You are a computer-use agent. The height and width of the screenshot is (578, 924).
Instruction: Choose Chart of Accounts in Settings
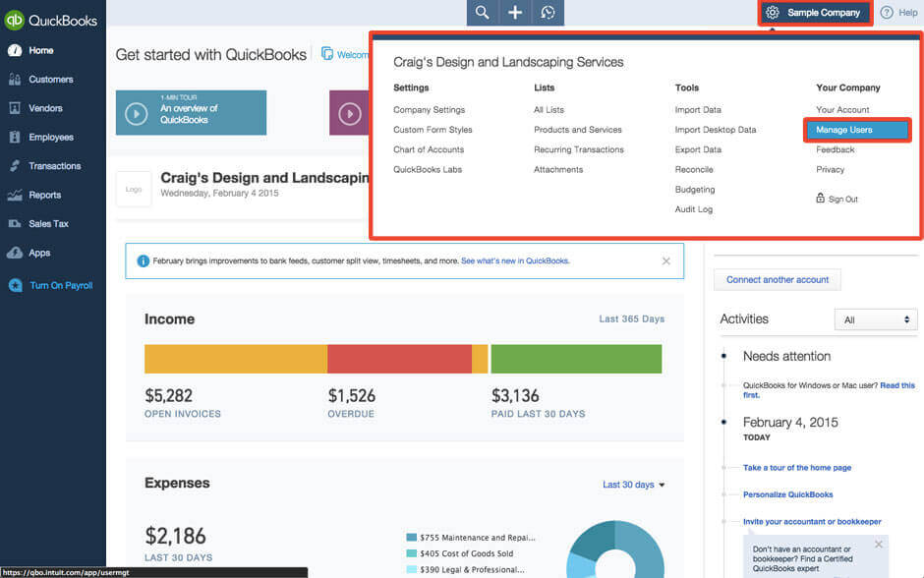[x=429, y=149]
